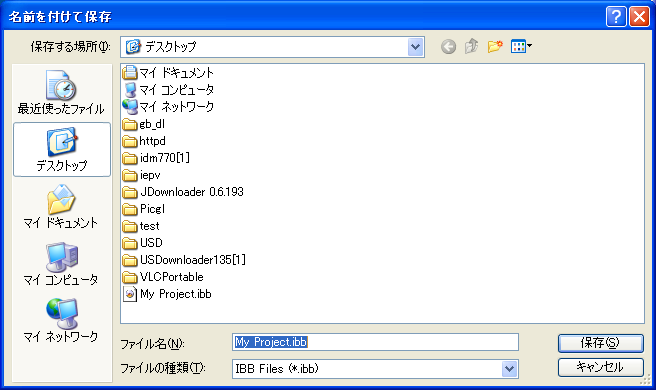The height and width of the screenshot is (390, 656).
Task: Open マイ ドキュメント in the places bar
Action: (62, 206)
